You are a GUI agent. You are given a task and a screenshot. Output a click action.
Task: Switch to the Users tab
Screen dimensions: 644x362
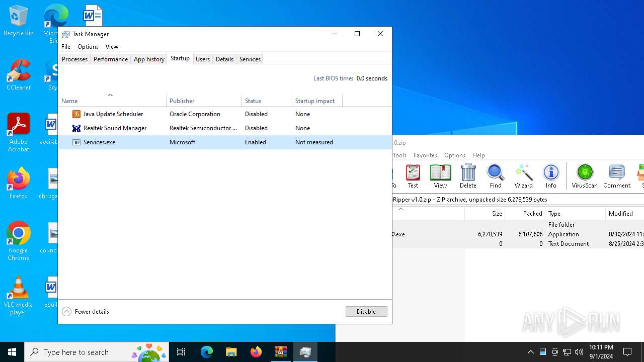pos(203,59)
